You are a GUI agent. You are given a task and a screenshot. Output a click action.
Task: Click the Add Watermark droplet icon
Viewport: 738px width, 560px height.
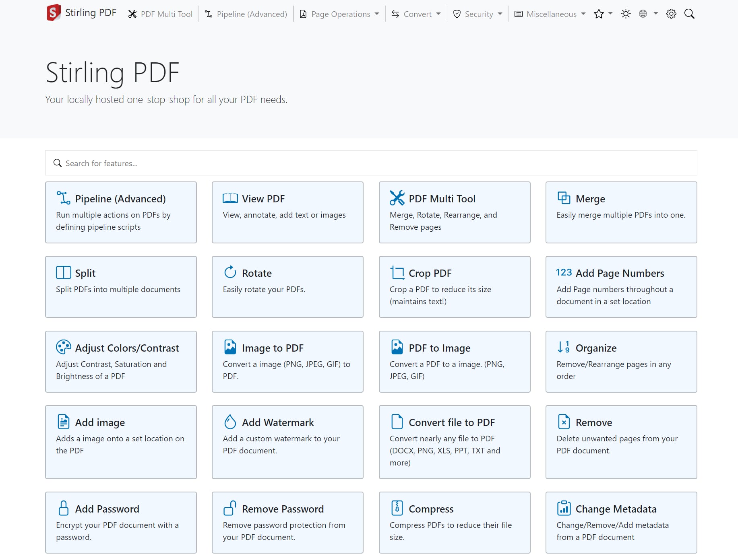(x=230, y=422)
